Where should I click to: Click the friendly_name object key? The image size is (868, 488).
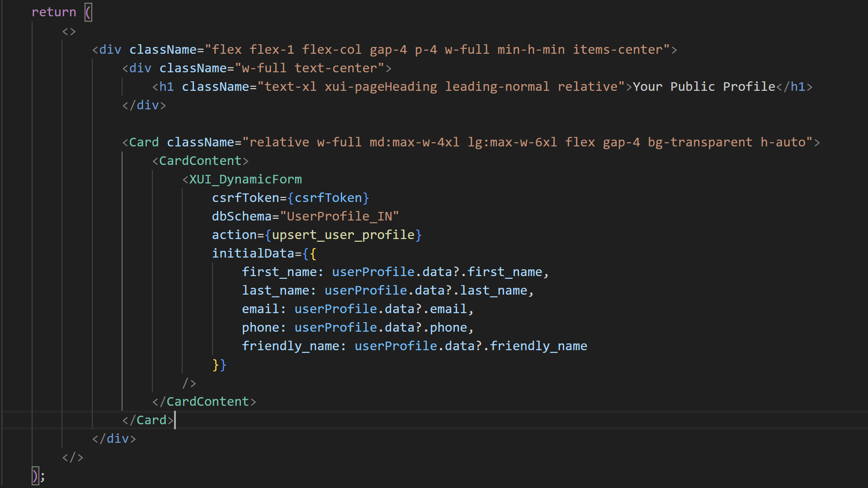tap(291, 346)
